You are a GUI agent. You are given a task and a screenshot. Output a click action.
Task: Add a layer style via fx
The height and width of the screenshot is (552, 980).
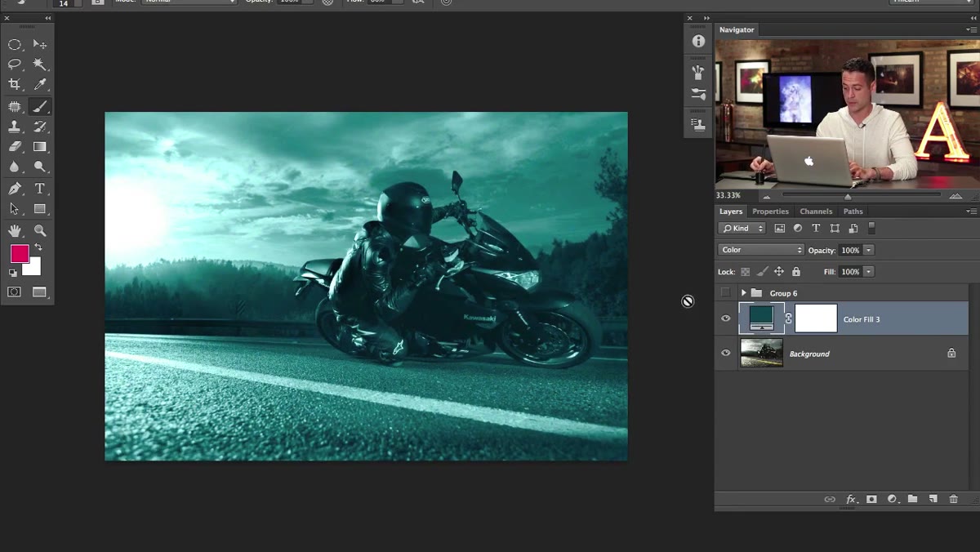click(851, 499)
